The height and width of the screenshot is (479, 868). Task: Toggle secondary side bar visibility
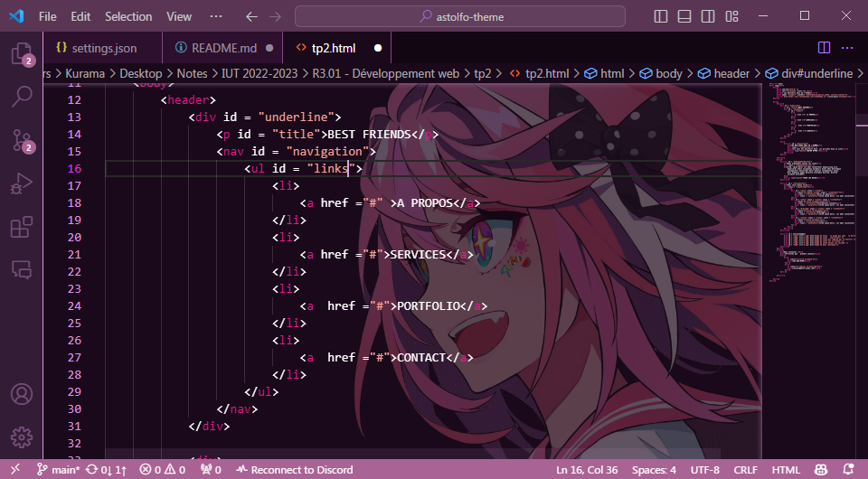click(708, 16)
